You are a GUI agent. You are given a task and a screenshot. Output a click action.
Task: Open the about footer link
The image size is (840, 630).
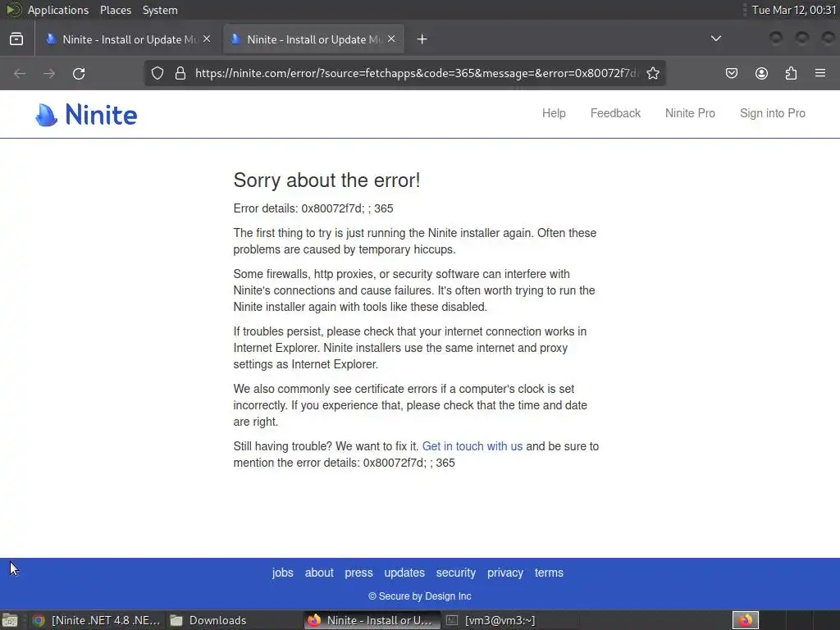[x=319, y=573]
